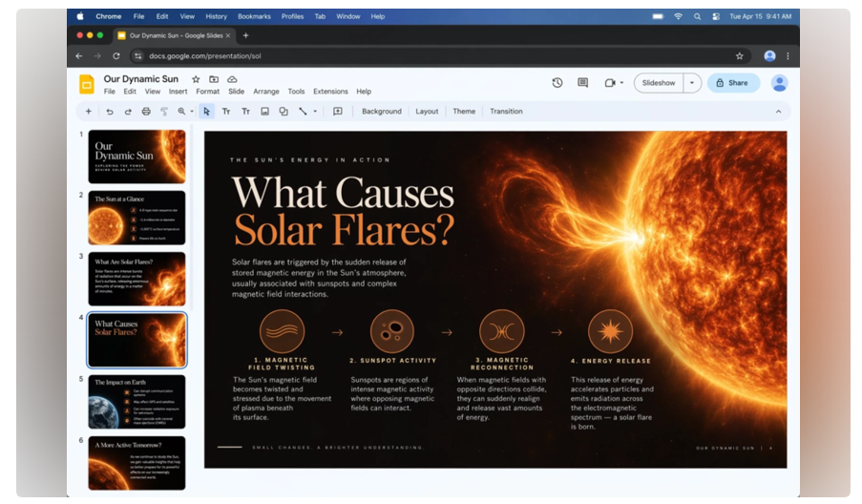Open the Arrange menu
This screenshot has width=862, height=504.
266,92
